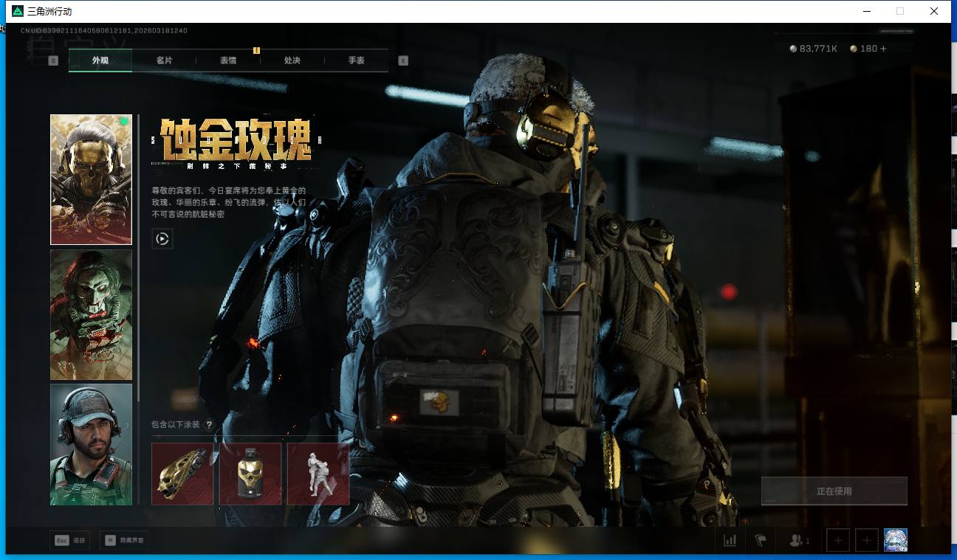Play the 蚀金玫瑰 skin preview video
Screen dimensions: 957x560
162,238
